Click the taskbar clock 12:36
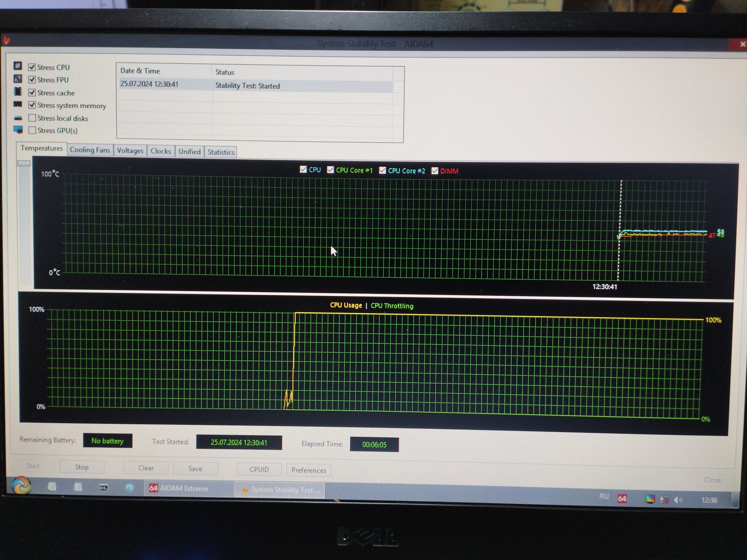 [709, 500]
